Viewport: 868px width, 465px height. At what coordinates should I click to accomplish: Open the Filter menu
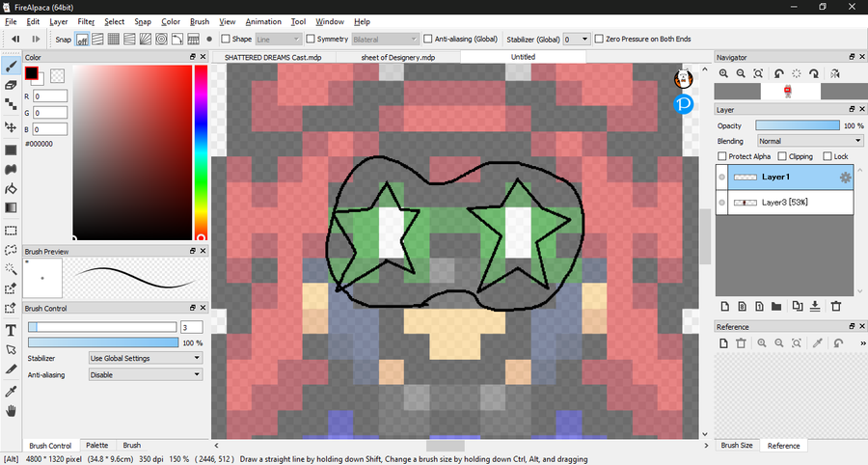86,21
